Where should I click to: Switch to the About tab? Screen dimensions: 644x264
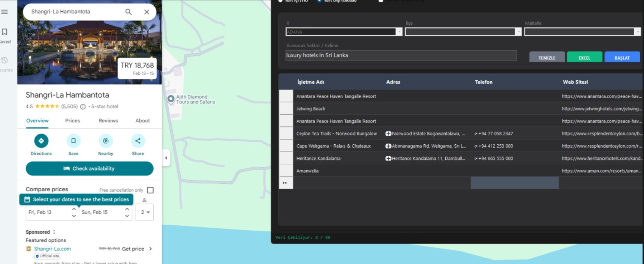tap(142, 121)
